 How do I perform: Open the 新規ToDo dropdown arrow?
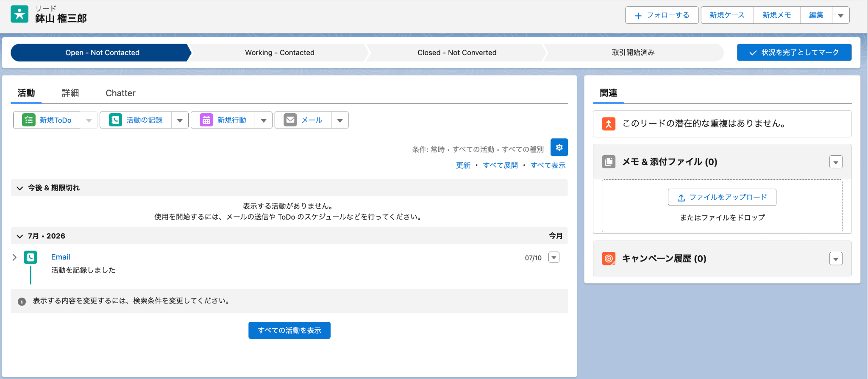point(89,120)
